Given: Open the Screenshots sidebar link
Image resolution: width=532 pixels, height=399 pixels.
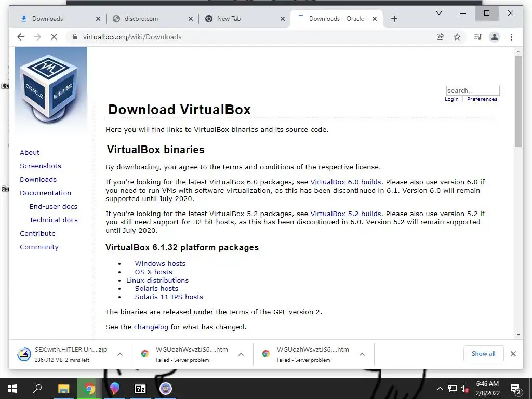Looking at the screenshot, I should [x=41, y=166].
